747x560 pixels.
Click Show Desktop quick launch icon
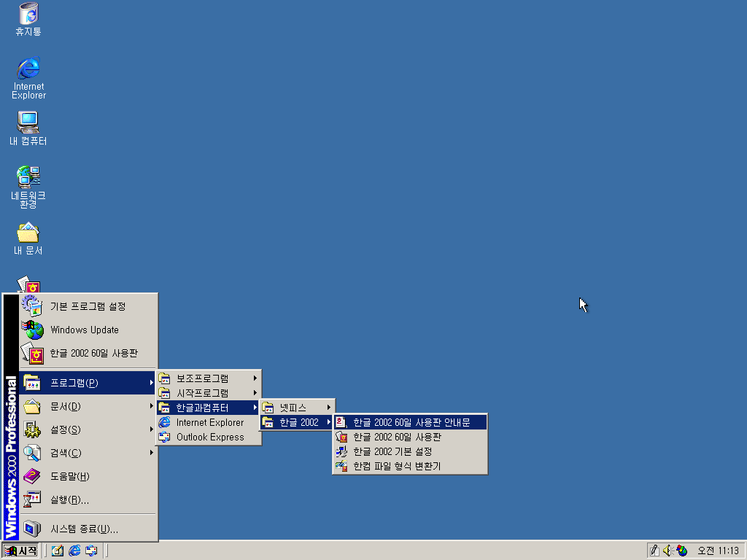coord(58,551)
